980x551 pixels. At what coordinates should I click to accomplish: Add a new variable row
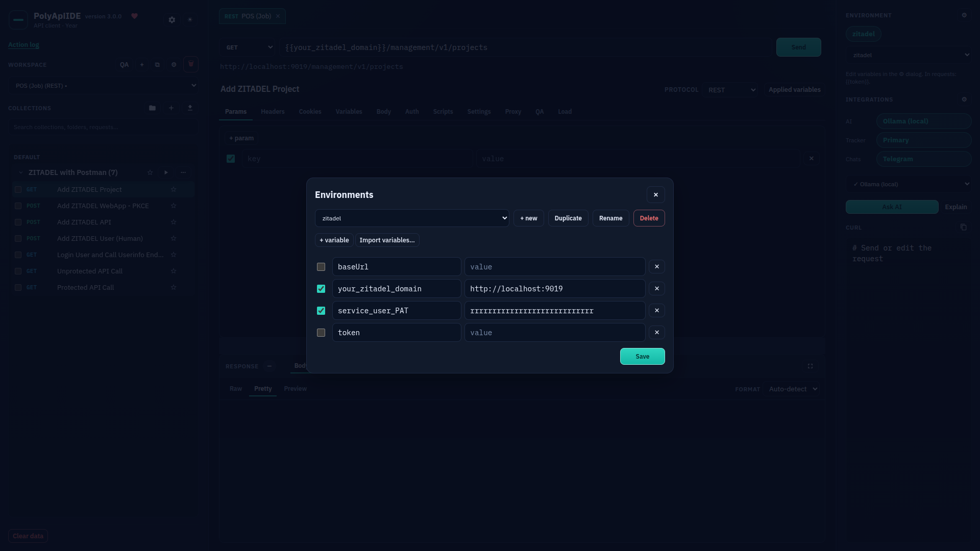[x=334, y=240]
